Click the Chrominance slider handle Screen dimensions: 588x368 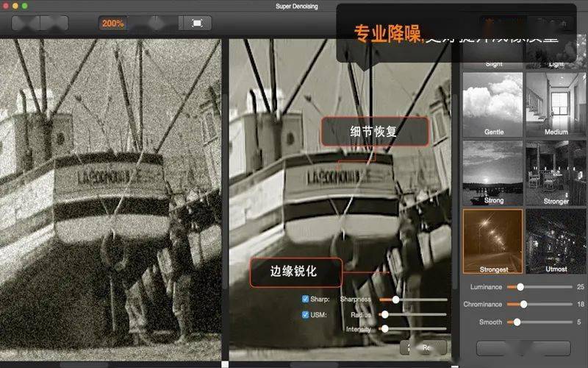523,304
